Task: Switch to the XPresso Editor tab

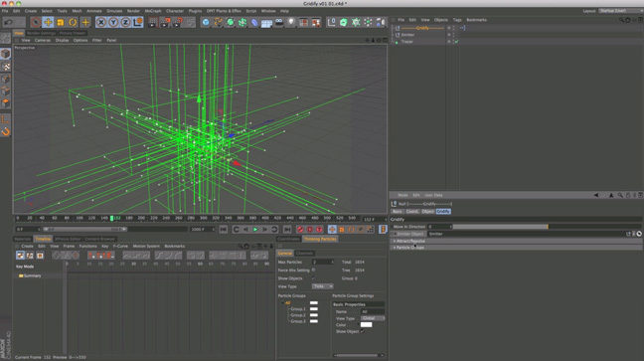Action: [68, 239]
